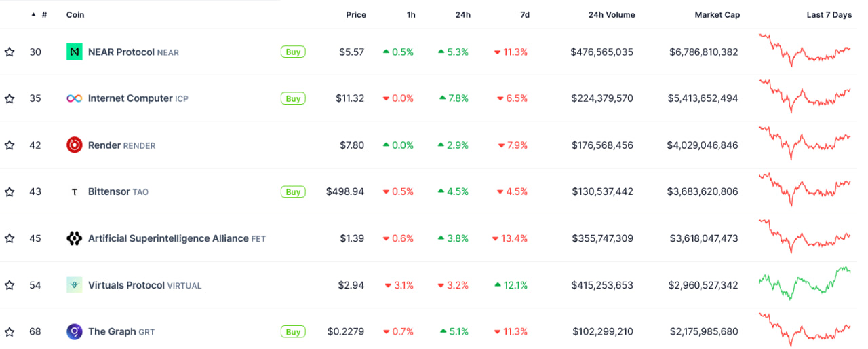Sort by the 24h Volume column

[612, 14]
